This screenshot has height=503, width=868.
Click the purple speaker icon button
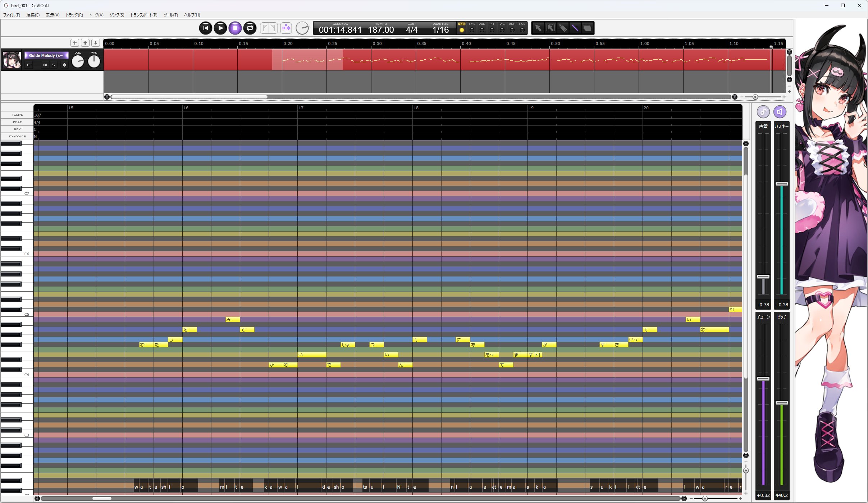(x=780, y=112)
